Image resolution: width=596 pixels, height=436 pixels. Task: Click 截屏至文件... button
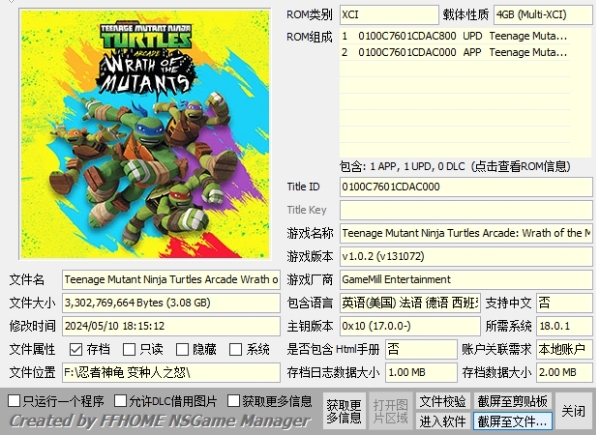tap(512, 421)
